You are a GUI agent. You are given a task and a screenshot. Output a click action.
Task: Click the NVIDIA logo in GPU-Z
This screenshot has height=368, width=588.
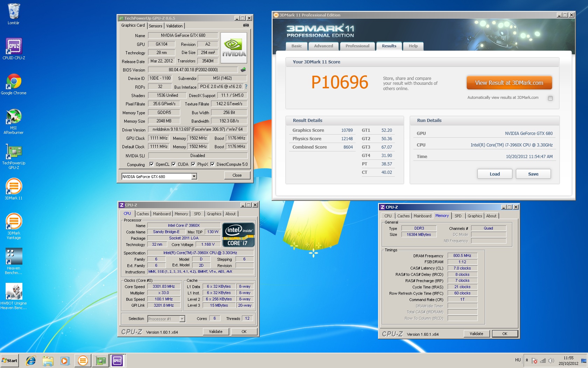tap(234, 48)
